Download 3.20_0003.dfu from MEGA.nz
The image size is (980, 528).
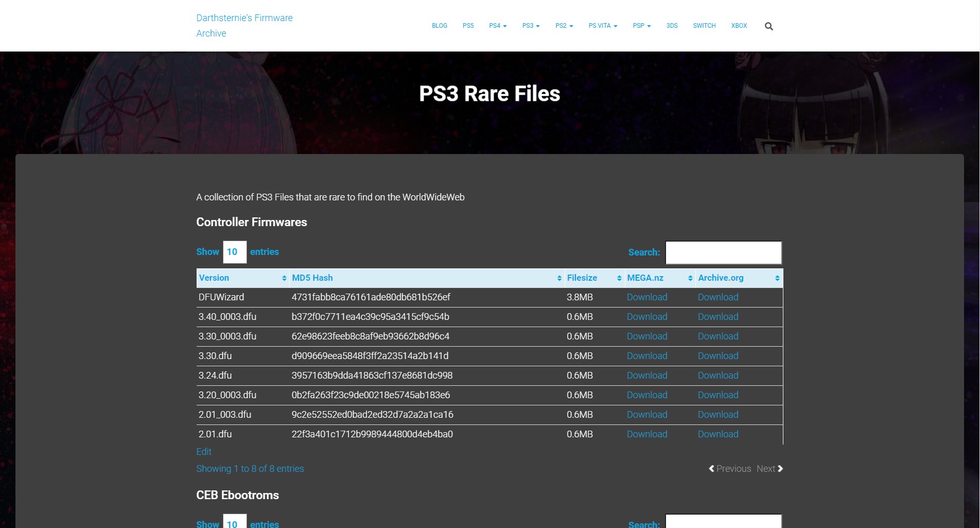(647, 395)
